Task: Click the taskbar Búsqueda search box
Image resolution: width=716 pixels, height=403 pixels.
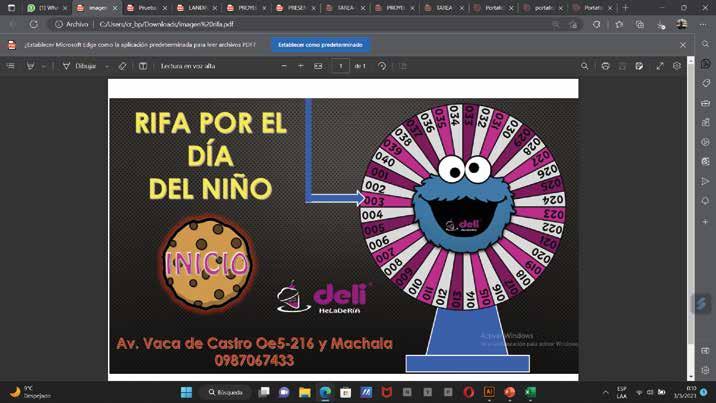Action: tap(226, 392)
